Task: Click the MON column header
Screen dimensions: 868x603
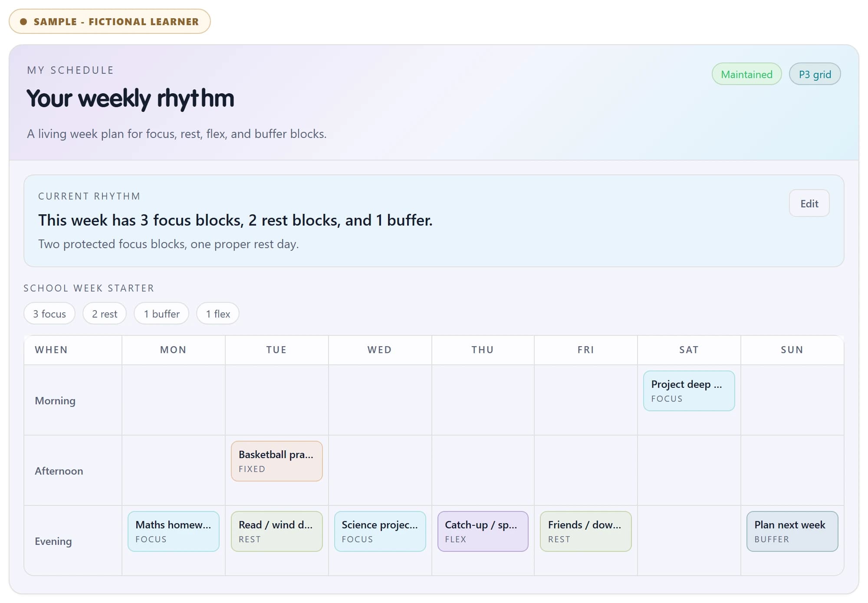Action: [x=173, y=350]
